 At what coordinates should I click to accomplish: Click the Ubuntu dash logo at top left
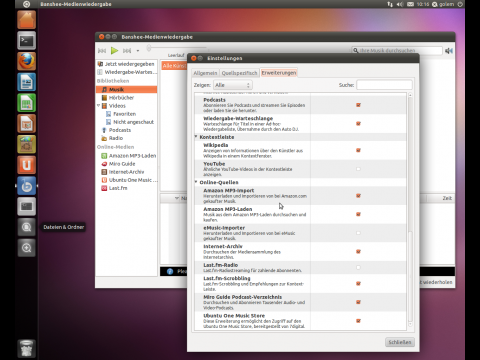[26, 4]
